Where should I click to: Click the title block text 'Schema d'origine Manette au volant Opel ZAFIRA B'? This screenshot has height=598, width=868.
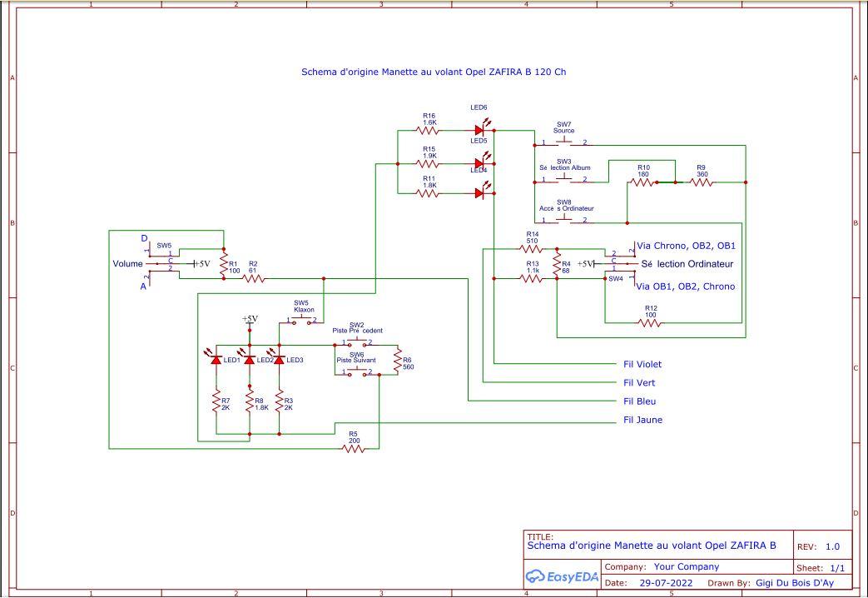[x=652, y=546]
